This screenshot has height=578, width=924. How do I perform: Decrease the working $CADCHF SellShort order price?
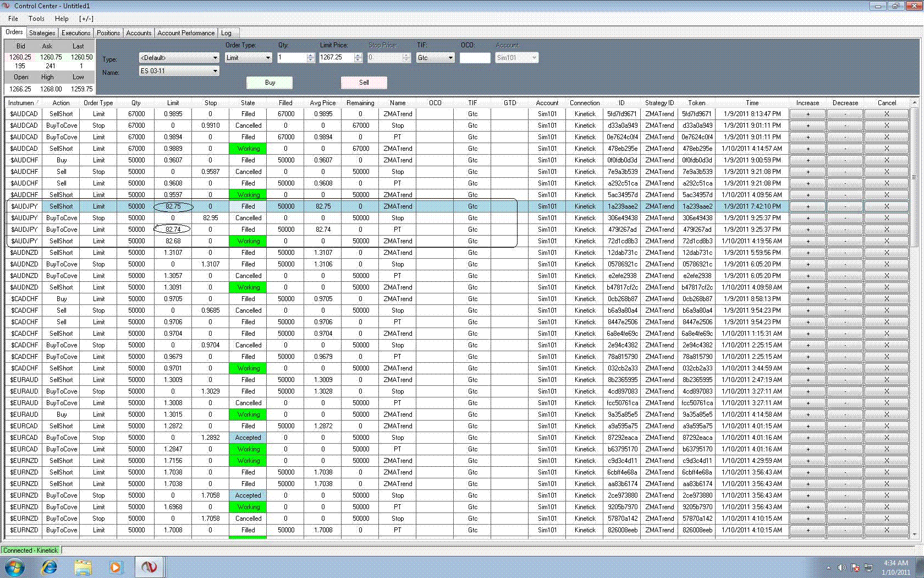click(845, 368)
